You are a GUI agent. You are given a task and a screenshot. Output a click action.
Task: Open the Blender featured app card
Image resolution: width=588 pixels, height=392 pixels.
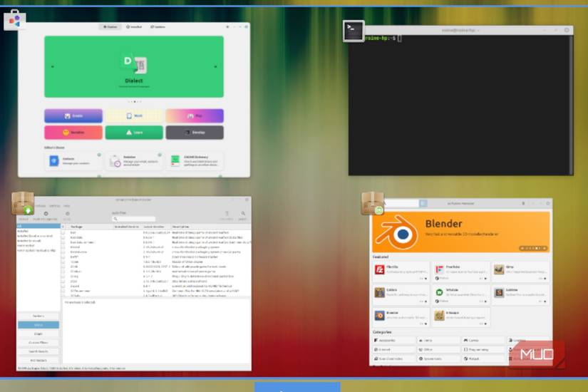pos(401,317)
